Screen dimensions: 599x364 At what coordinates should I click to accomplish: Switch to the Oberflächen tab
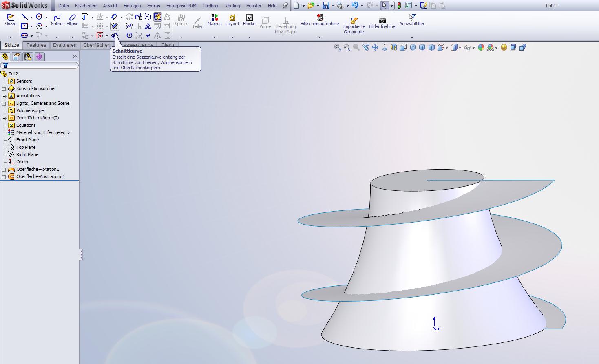(97, 45)
